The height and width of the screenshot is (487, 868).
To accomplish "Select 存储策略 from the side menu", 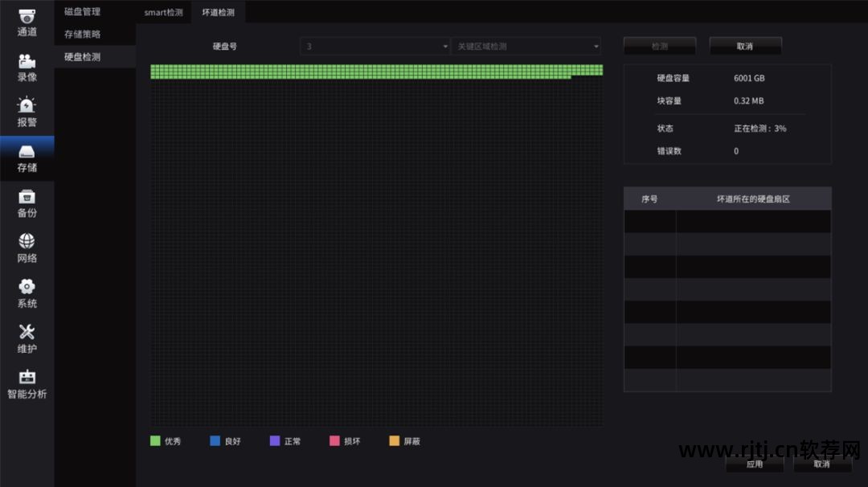I will 83,34.
